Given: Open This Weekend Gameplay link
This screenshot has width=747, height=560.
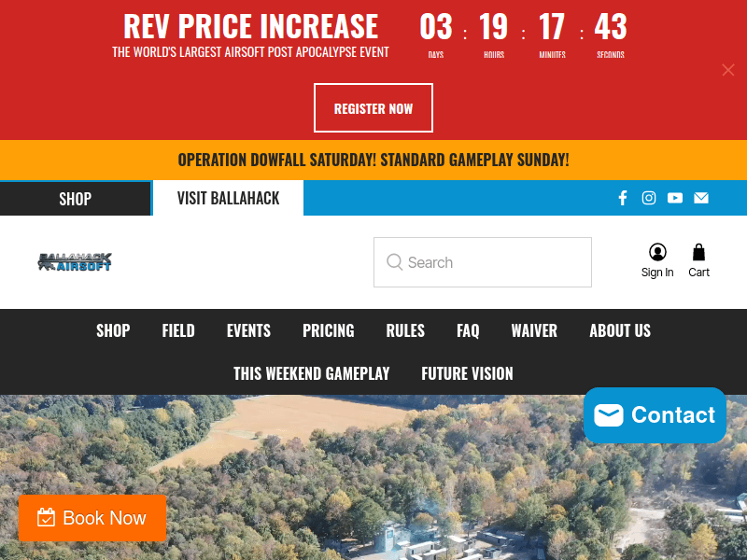Looking at the screenshot, I should coord(312,373).
